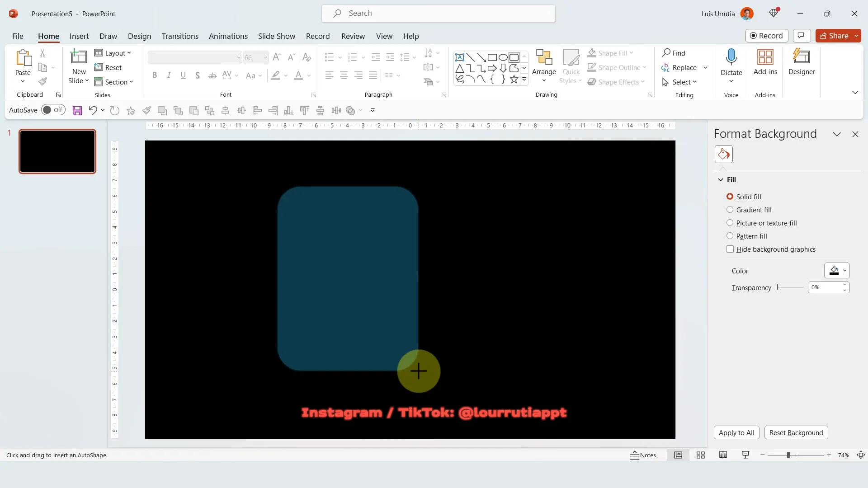Select the Pattern fill radio button

pos(730,236)
